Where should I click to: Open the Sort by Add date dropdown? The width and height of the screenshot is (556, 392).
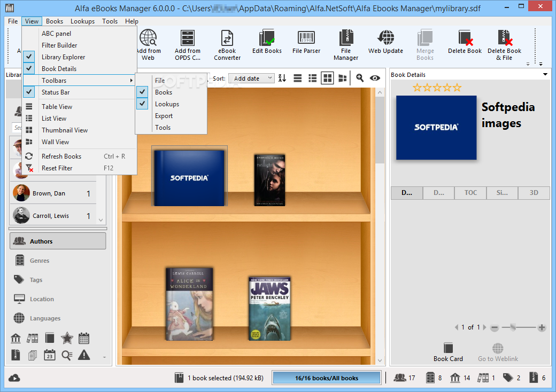tap(251, 79)
